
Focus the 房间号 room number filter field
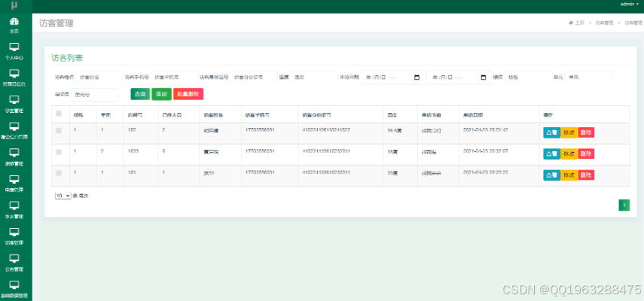94,95
